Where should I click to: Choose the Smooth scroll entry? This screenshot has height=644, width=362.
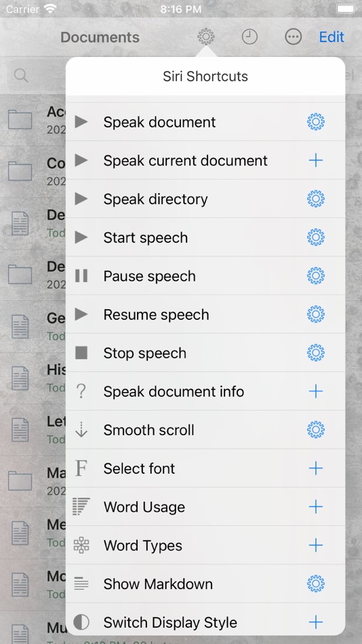click(205, 430)
